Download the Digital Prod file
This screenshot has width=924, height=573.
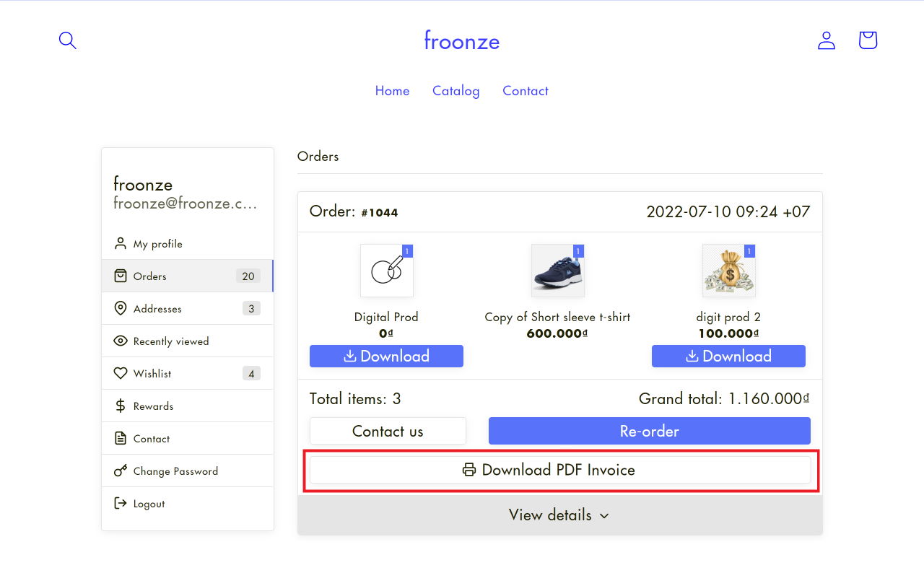pyautogui.click(x=386, y=356)
